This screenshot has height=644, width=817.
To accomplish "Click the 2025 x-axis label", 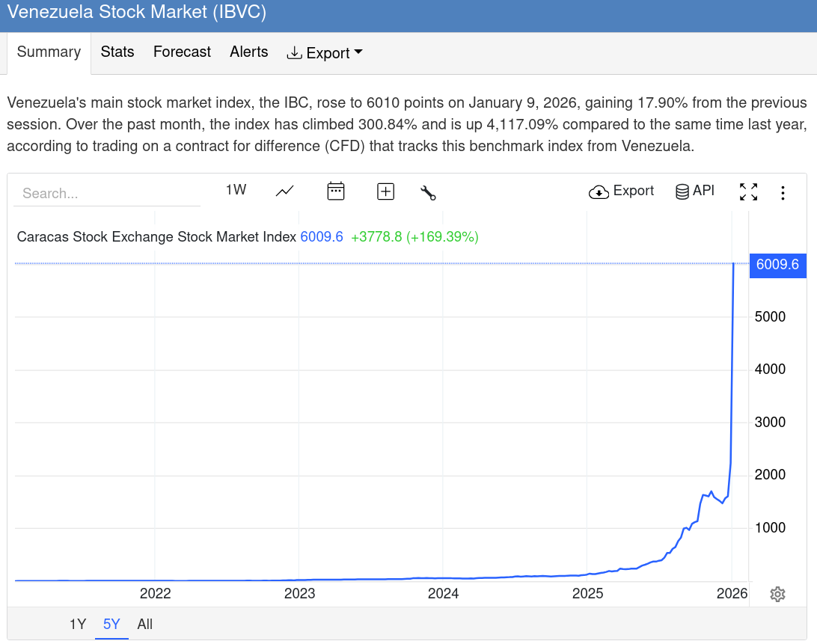I will (x=588, y=593).
